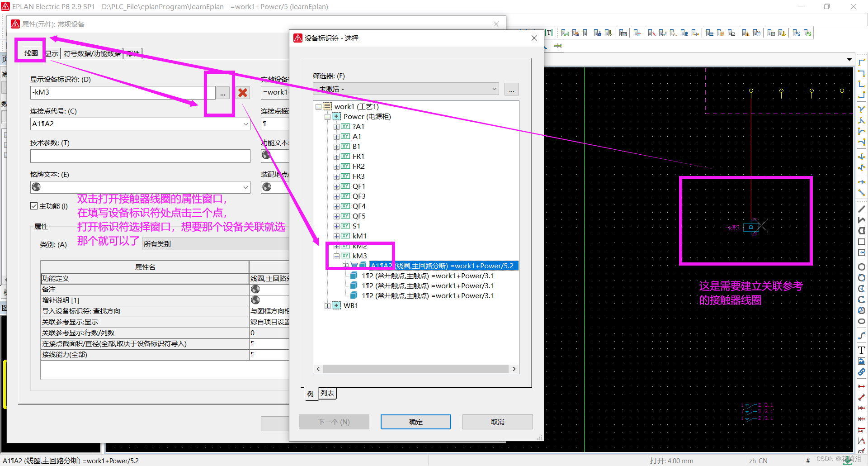Insert diagonal connection line symbol

pos(862,193)
